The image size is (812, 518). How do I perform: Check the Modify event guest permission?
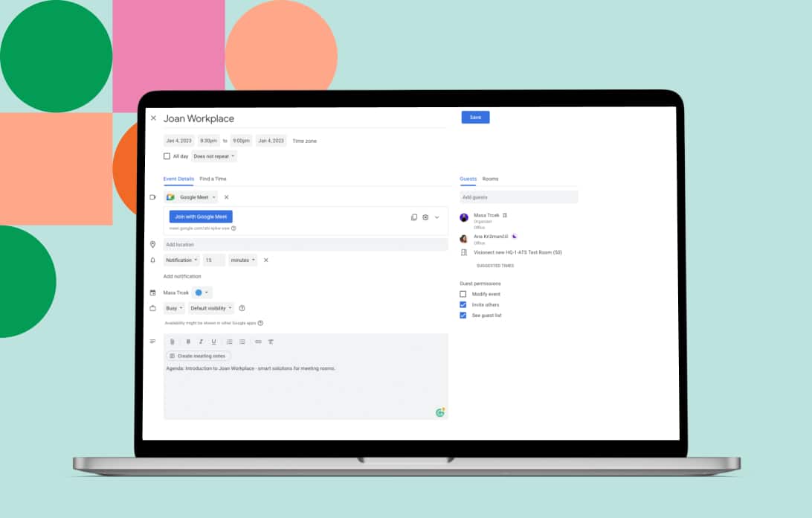[463, 294]
